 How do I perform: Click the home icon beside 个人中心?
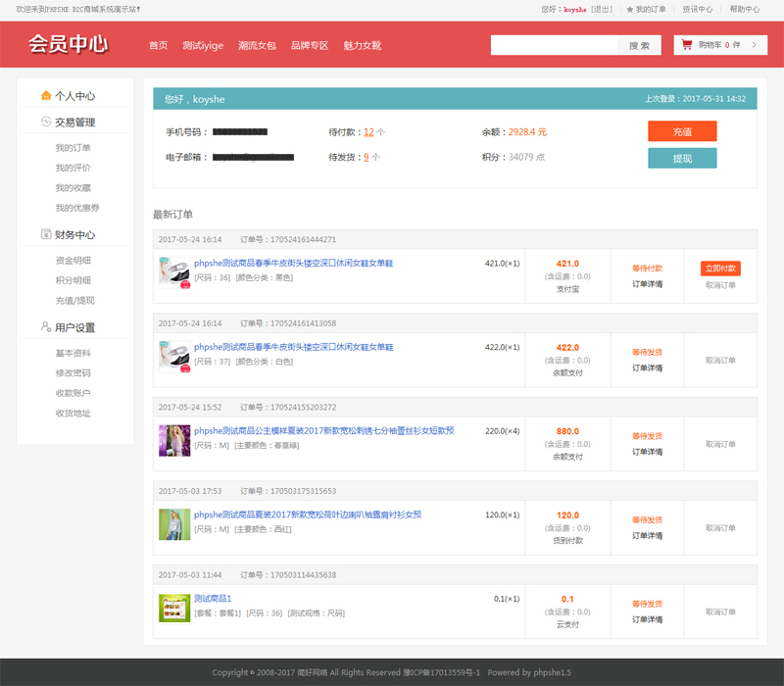46,96
